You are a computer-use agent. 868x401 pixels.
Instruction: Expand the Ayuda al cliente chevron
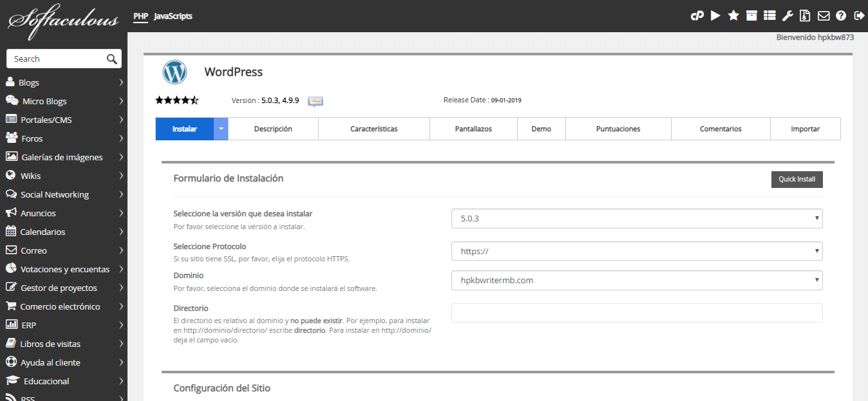pyautogui.click(x=121, y=362)
